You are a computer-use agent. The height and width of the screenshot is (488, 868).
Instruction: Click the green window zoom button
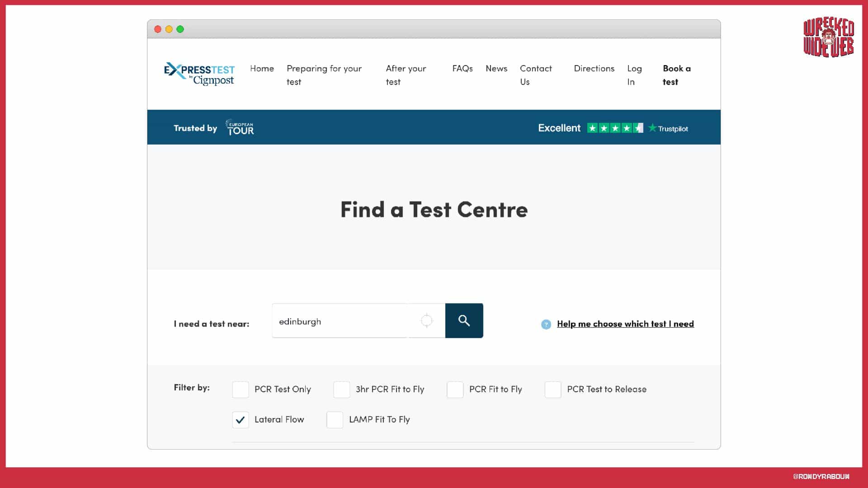coord(180,29)
